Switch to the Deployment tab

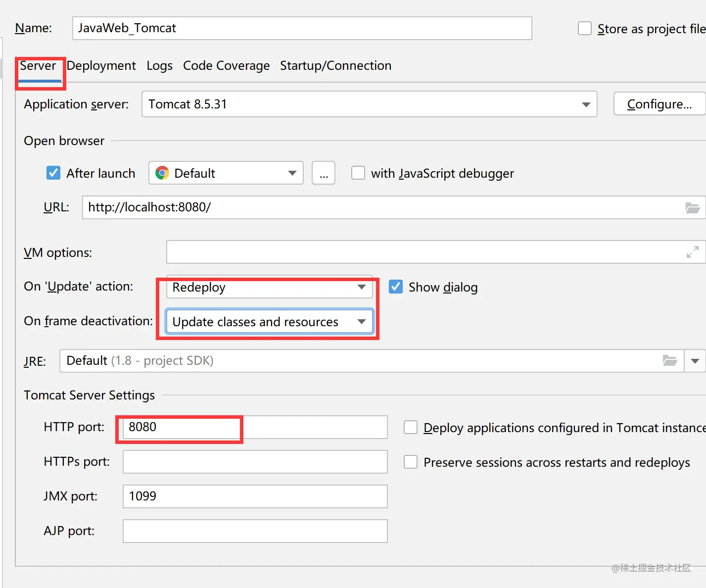click(101, 66)
